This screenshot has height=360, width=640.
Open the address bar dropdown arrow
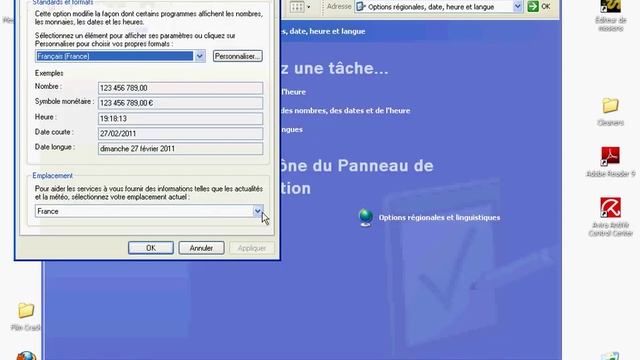(x=518, y=7)
